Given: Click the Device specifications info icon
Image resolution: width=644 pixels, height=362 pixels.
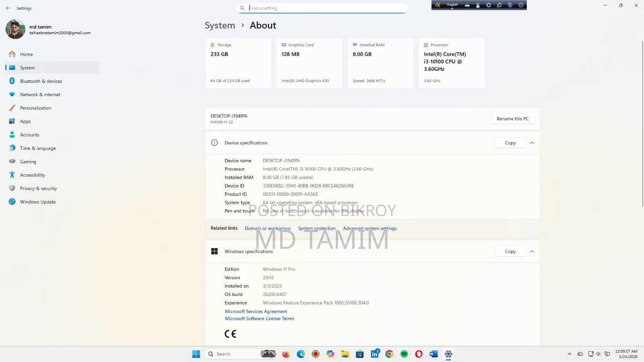Looking at the screenshot, I should click(x=215, y=143).
